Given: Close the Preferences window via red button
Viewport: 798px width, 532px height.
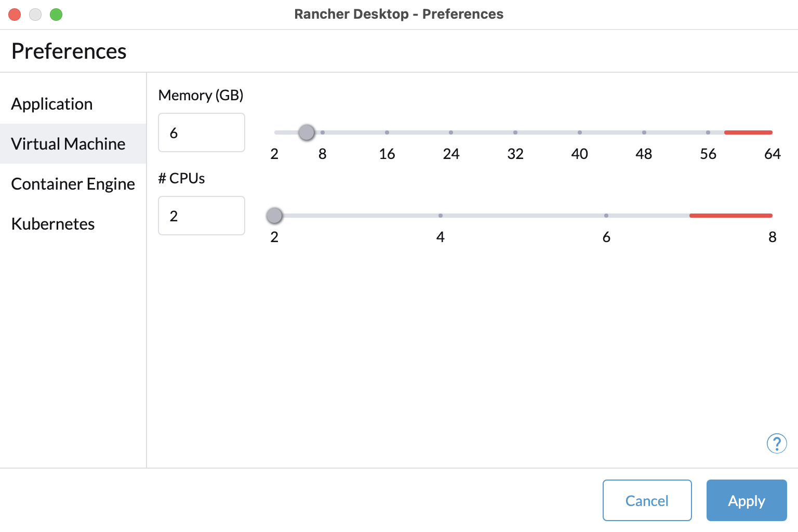Looking at the screenshot, I should pos(15,15).
